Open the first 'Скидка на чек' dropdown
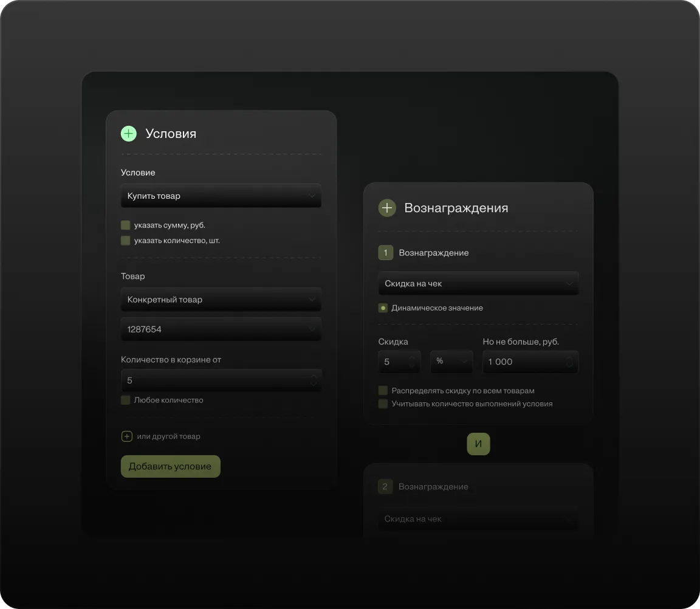The height and width of the screenshot is (609, 700). click(x=478, y=284)
